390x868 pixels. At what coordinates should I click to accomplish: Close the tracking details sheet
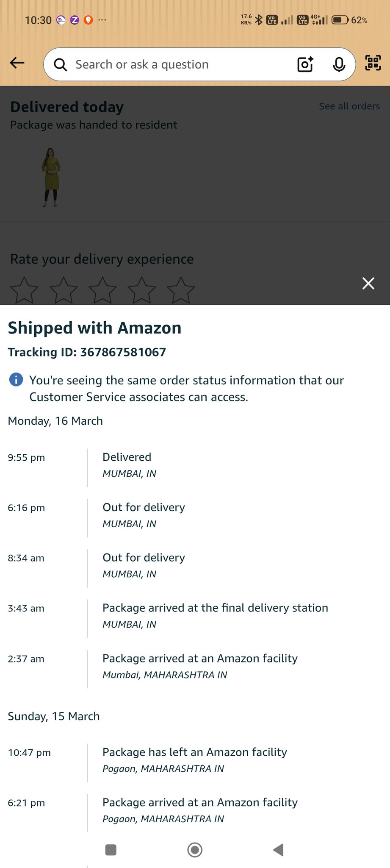[368, 283]
